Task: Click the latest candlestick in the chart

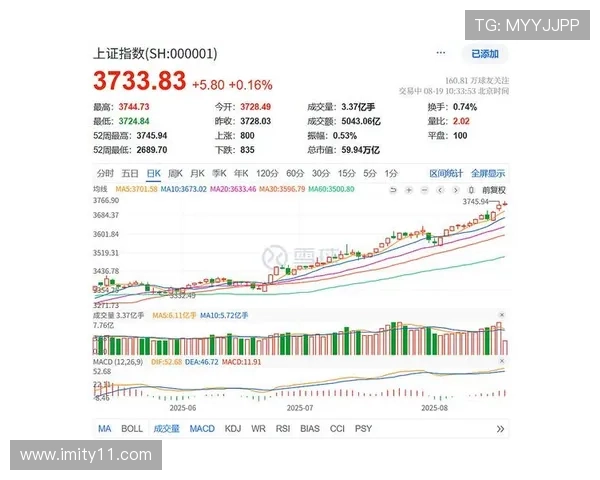Action: coord(503,205)
